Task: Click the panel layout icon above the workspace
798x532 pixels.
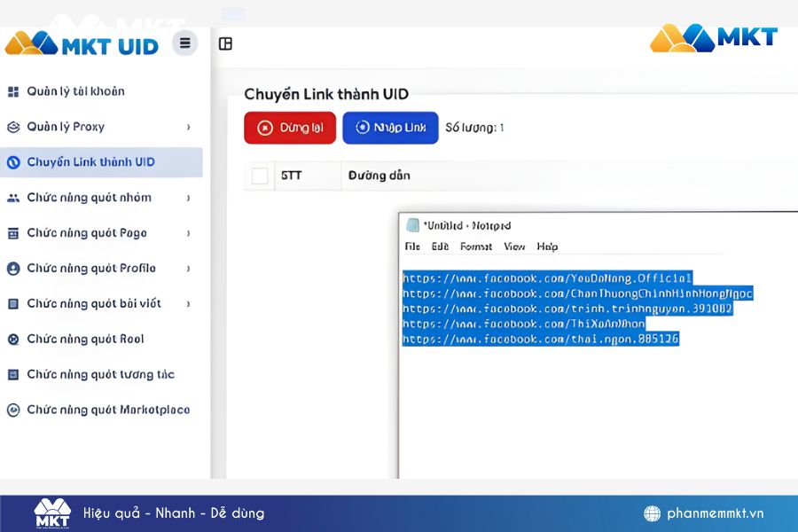Action: tap(226, 44)
